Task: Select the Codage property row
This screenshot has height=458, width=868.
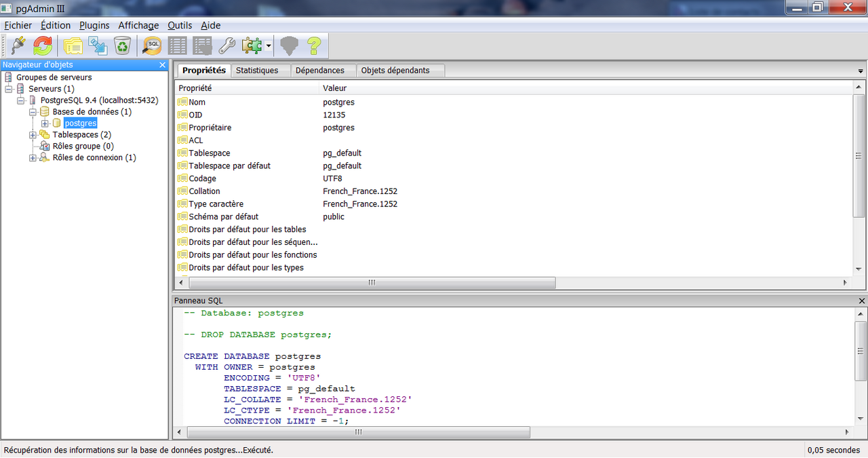Action: [x=514, y=178]
